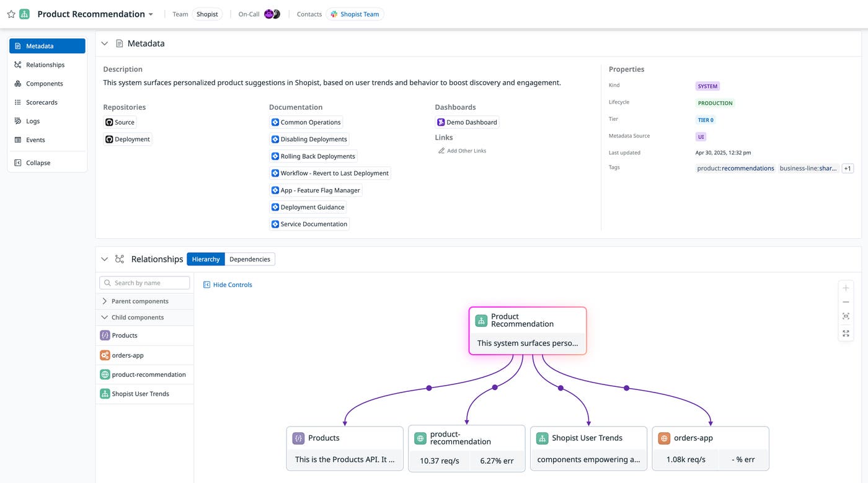Click the pencil icon to add other links
The width and height of the screenshot is (868, 483).
point(441,151)
